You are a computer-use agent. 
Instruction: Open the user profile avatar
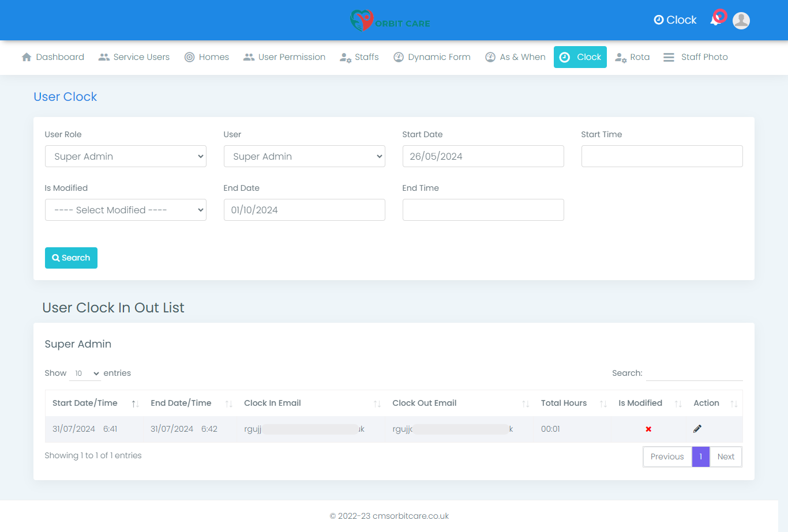pos(741,21)
